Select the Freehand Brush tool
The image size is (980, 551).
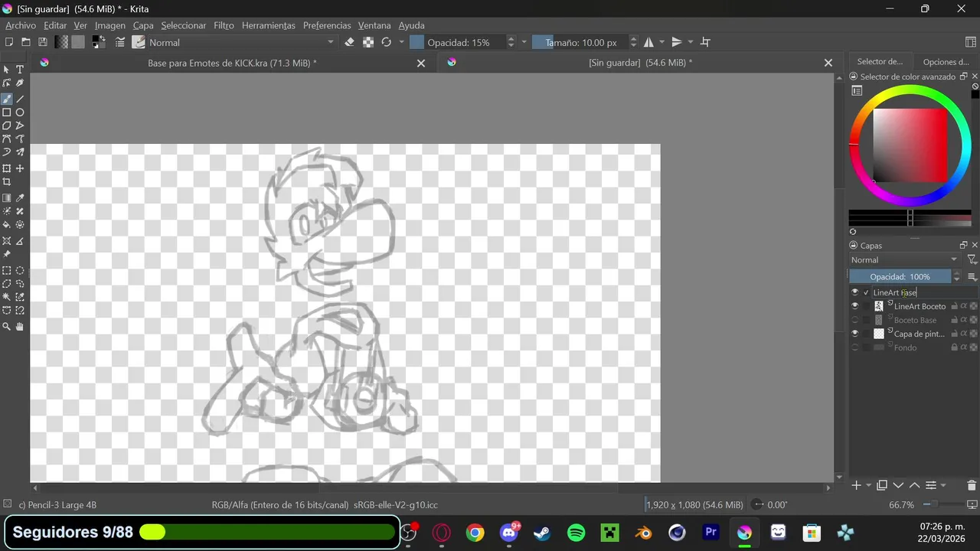(7, 99)
